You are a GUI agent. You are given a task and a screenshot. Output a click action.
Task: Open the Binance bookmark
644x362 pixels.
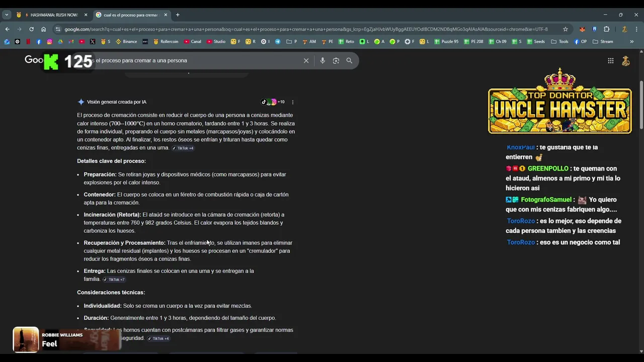[126, 42]
